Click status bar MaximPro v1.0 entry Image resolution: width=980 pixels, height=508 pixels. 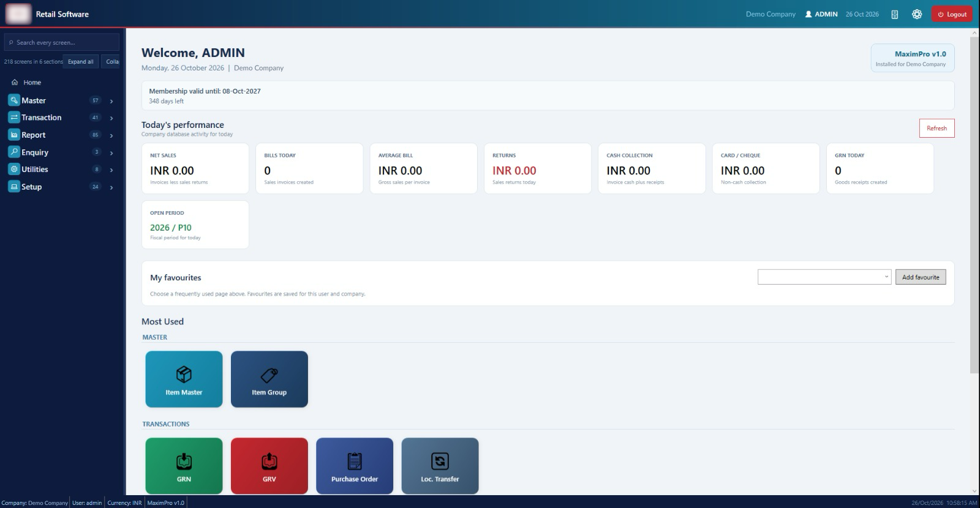click(x=166, y=503)
